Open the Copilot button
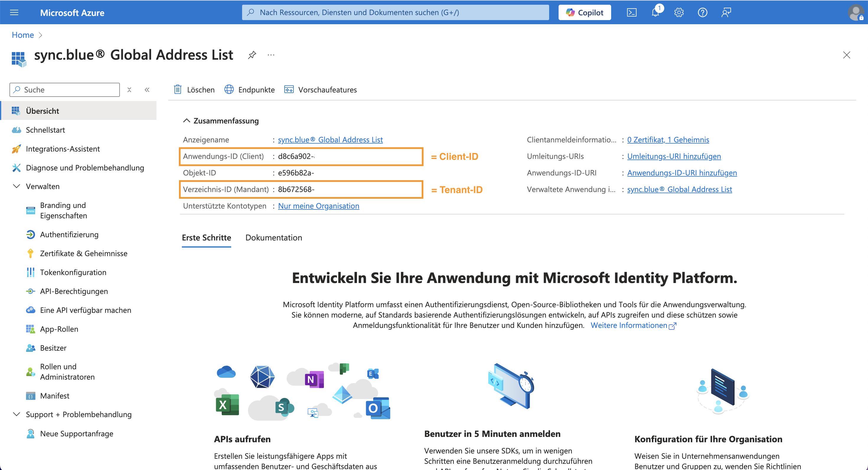 pos(584,12)
